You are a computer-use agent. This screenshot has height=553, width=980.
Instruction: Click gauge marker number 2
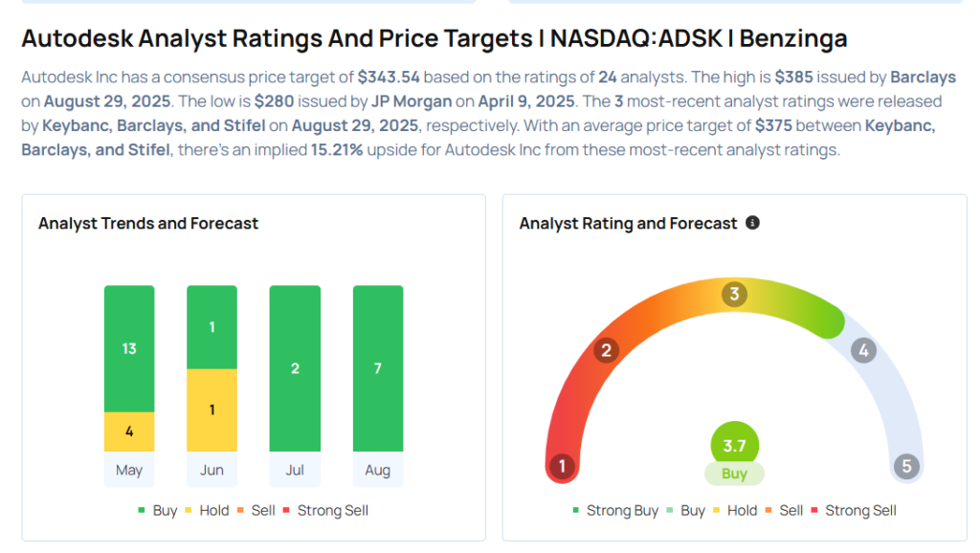click(x=605, y=350)
